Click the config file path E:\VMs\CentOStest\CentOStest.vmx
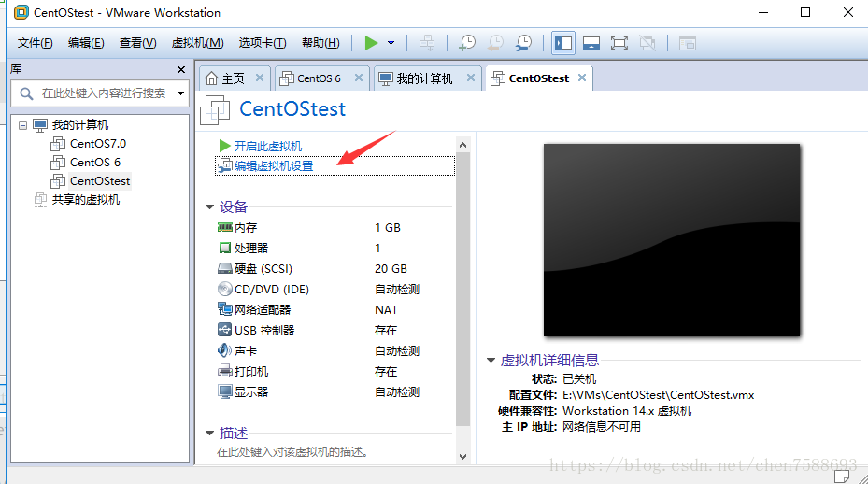The width and height of the screenshot is (868, 484). [658, 395]
